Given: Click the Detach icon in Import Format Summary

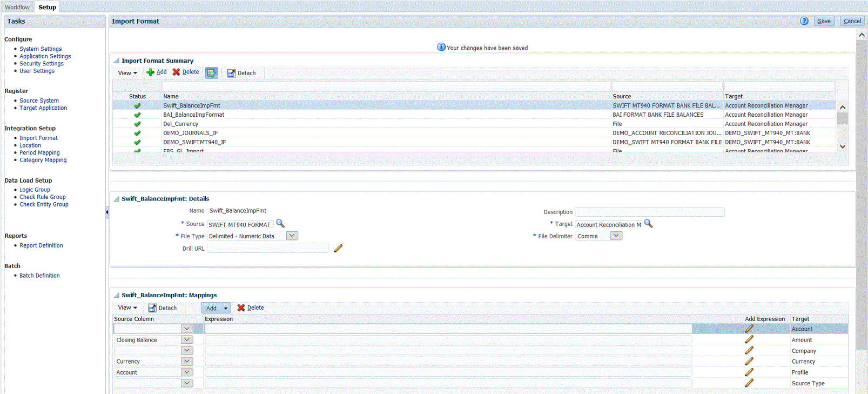Looking at the screenshot, I should pos(231,73).
